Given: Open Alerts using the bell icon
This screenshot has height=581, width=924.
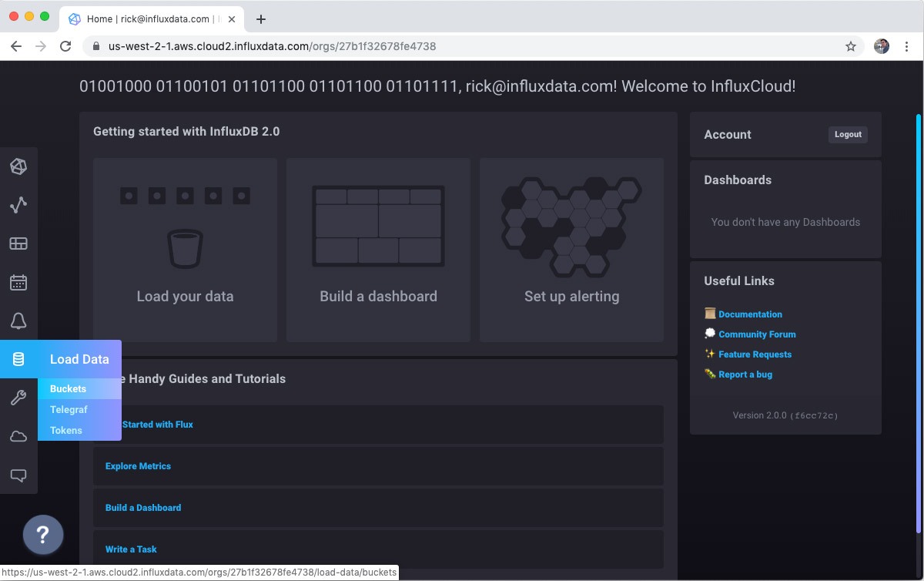Looking at the screenshot, I should [x=19, y=321].
